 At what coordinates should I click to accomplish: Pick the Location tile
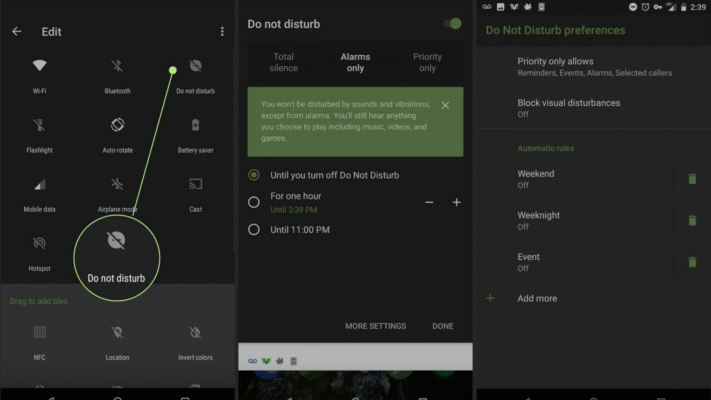pyautogui.click(x=117, y=343)
